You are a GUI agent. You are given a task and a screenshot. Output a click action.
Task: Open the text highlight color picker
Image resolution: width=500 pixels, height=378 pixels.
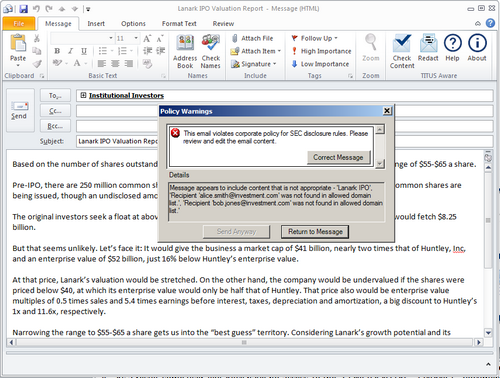coord(66,63)
